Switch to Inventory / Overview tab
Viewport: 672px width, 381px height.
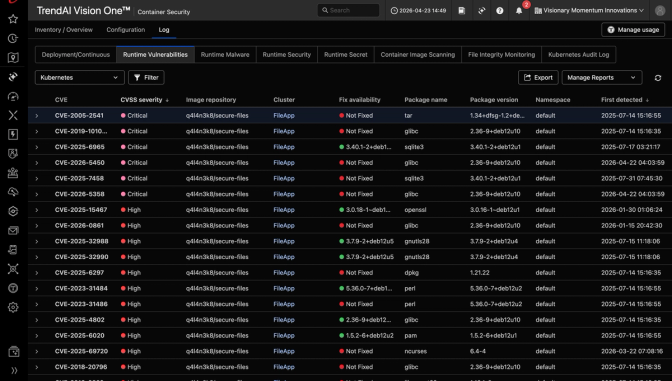pos(63,30)
